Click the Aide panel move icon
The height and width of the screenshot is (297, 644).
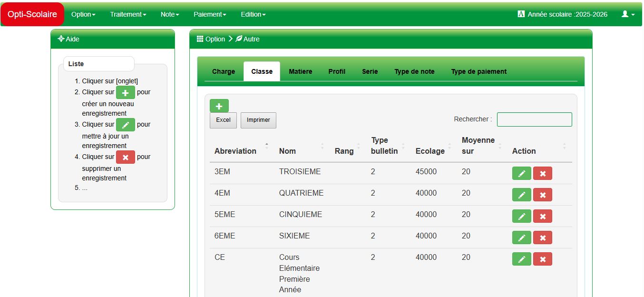[x=61, y=39]
